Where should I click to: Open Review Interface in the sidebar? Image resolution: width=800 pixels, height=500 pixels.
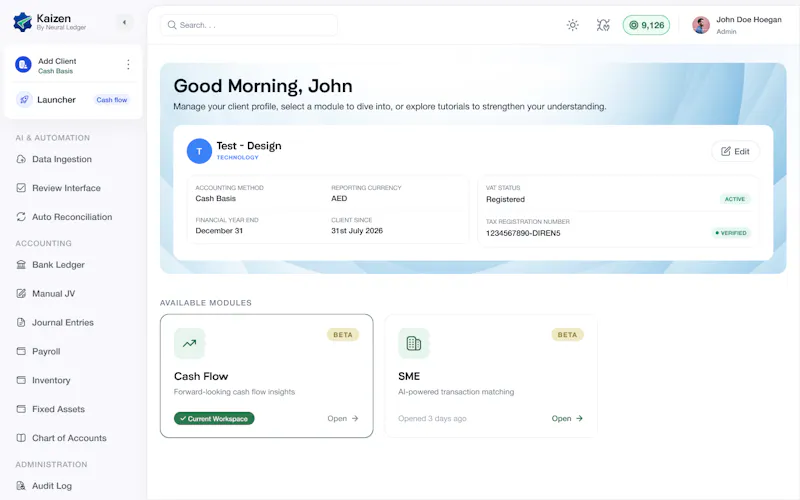pyautogui.click(x=66, y=188)
